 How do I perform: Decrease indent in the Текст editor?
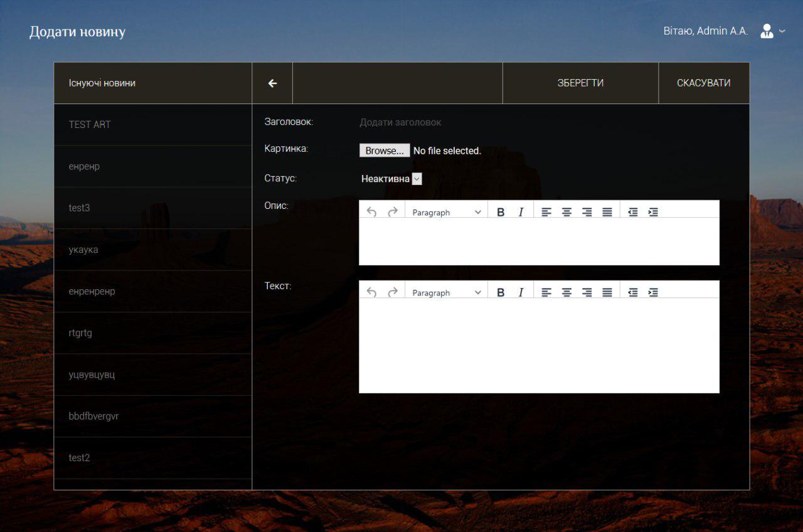[633, 292]
